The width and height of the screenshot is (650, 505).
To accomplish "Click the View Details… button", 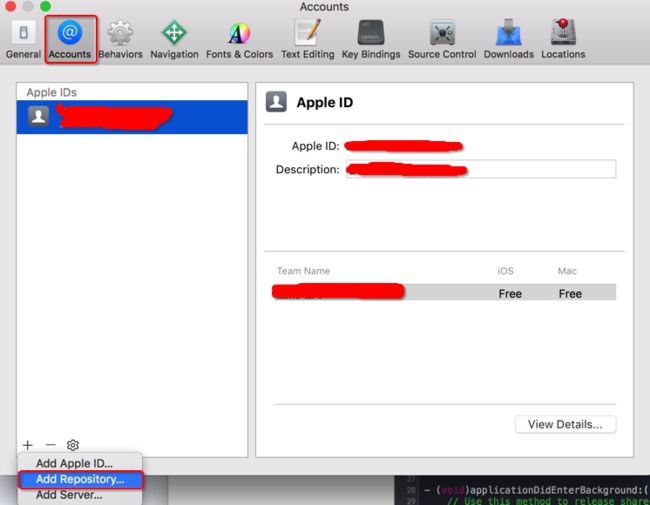I will [x=565, y=425].
